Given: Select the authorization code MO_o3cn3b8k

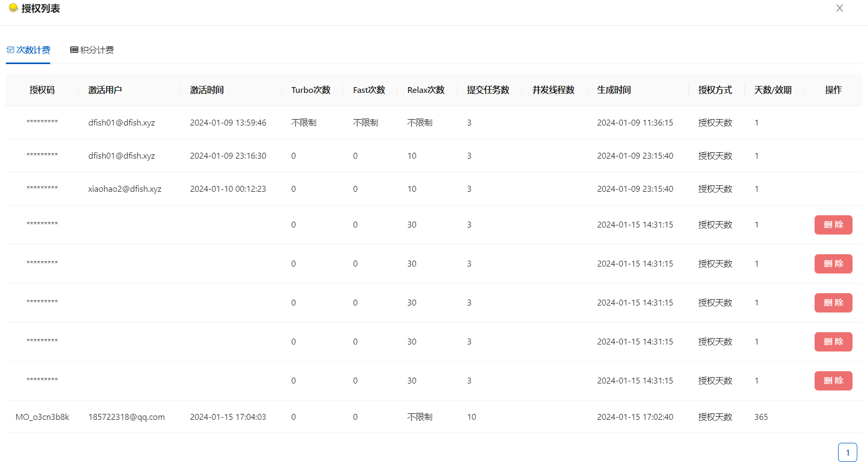Looking at the screenshot, I should [x=42, y=417].
